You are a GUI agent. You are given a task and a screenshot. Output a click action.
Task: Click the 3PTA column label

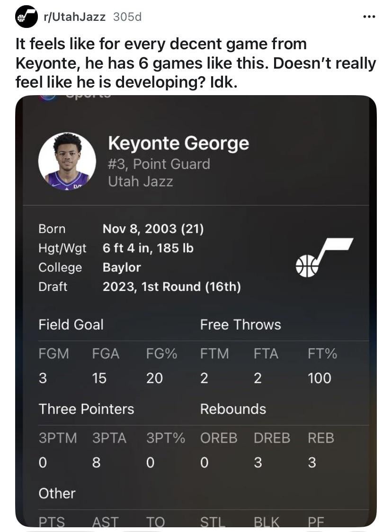pyautogui.click(x=109, y=438)
